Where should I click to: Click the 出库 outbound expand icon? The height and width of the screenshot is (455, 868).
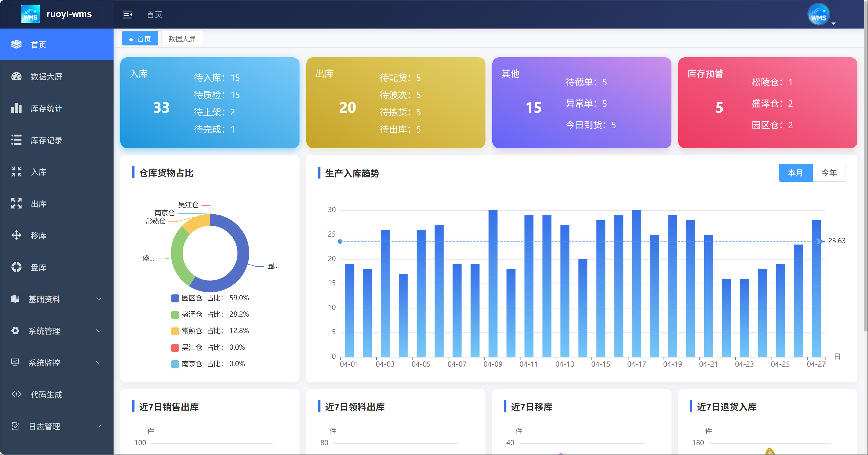tap(16, 203)
